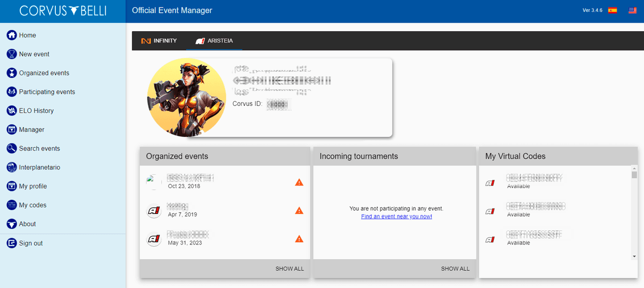Click the My profile icon

(x=11, y=186)
